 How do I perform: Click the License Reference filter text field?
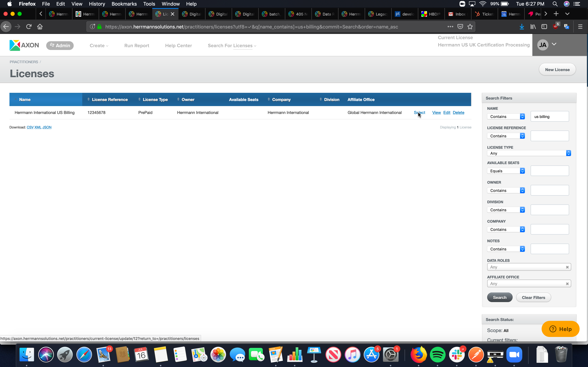tap(550, 136)
